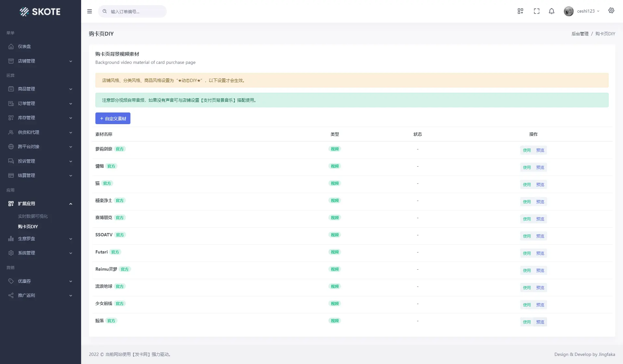
Task: Click the 投诉管理 chat icon
Action: pyautogui.click(x=11, y=161)
